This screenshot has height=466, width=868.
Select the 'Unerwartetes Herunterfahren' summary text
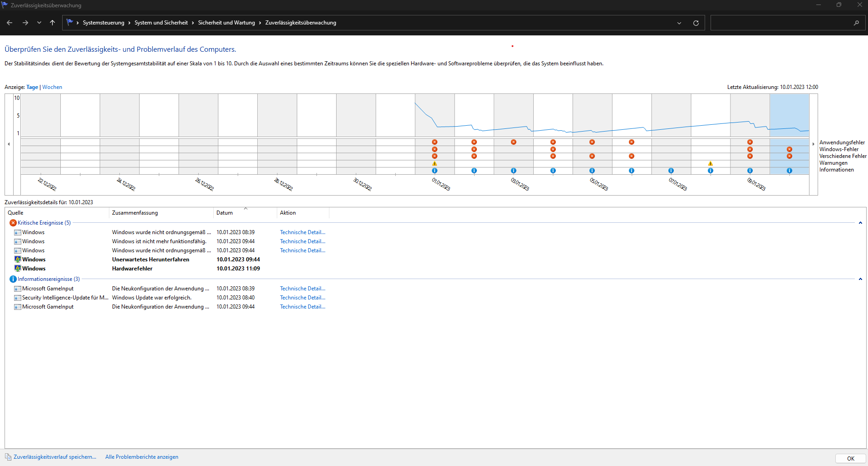tap(151, 260)
